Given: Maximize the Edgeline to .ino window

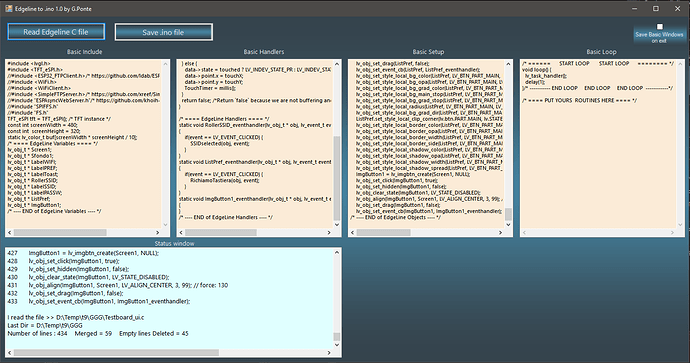Looking at the screenshot, I should pyautogui.click(x=656, y=8).
